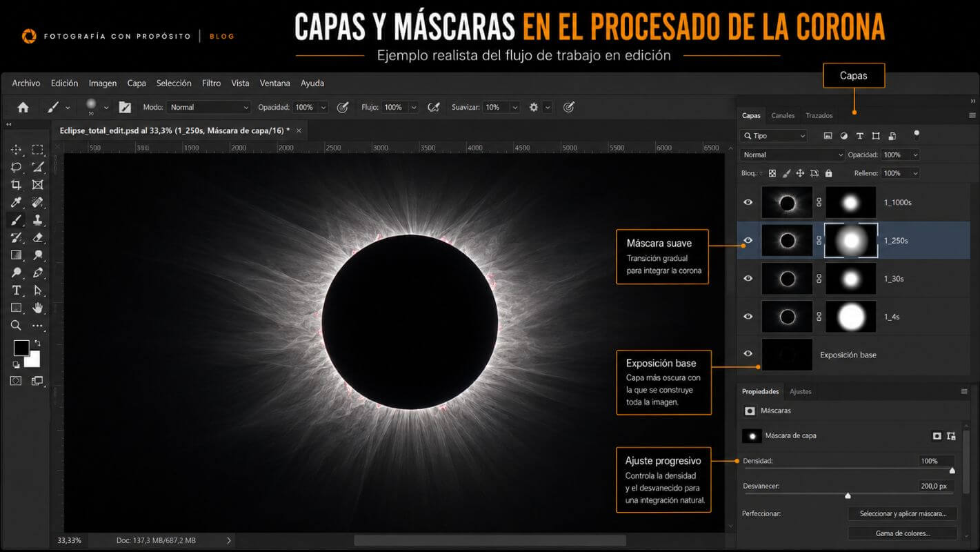The height and width of the screenshot is (552, 980).
Task: Select the Path Selection arrow tool
Action: [38, 290]
